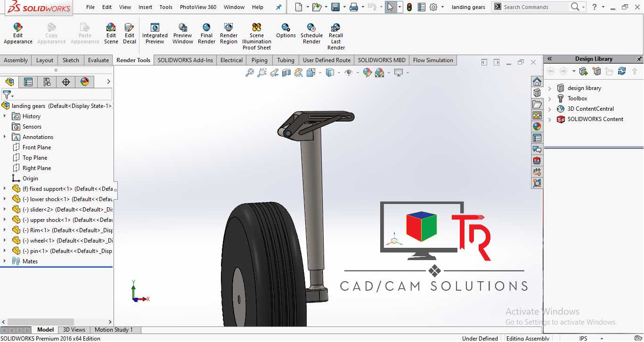Image resolution: width=644 pixels, height=342 pixels.
Task: Click the Rebuild traffic light icon
Action: pyautogui.click(x=409, y=7)
